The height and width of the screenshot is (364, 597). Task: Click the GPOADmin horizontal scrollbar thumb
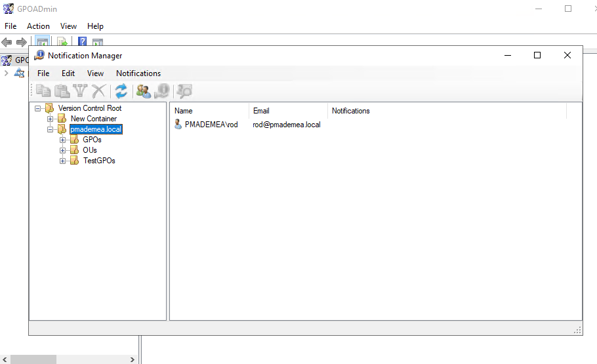[x=33, y=359]
